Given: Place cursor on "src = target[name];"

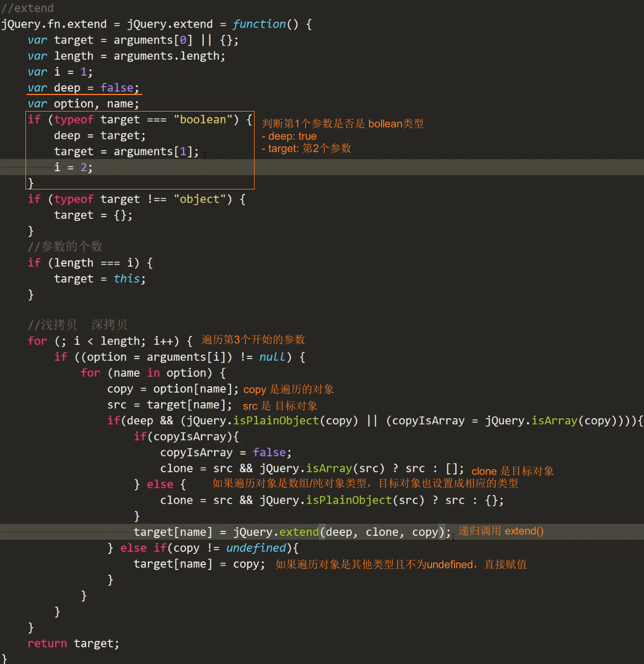Looking at the screenshot, I should (170, 405).
